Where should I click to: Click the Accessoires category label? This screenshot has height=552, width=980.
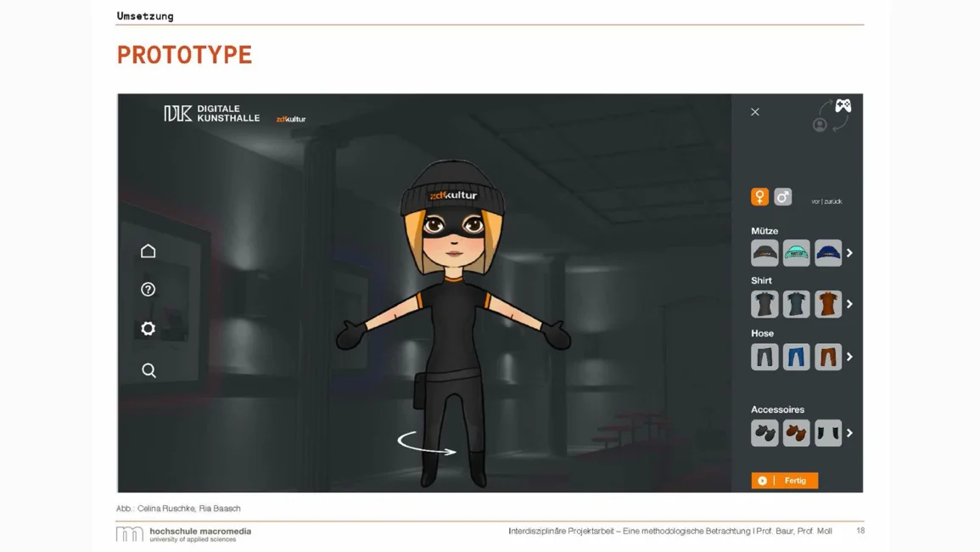tap(777, 409)
